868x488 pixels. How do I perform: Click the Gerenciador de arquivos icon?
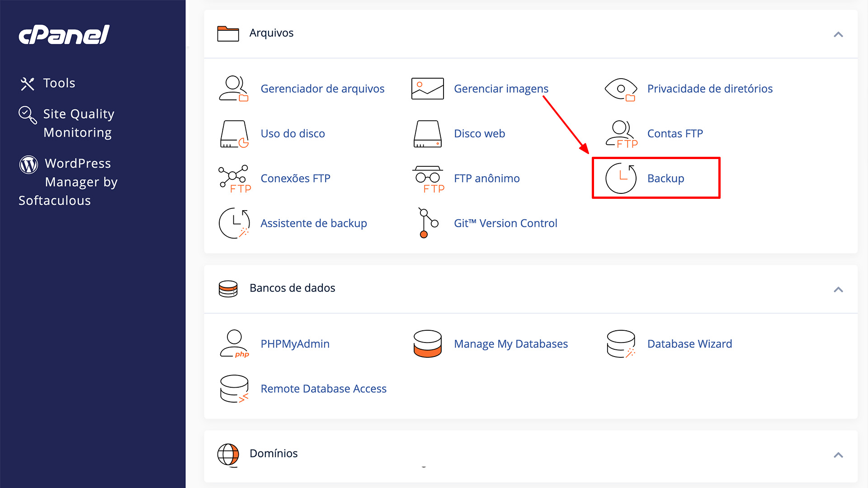(x=234, y=89)
